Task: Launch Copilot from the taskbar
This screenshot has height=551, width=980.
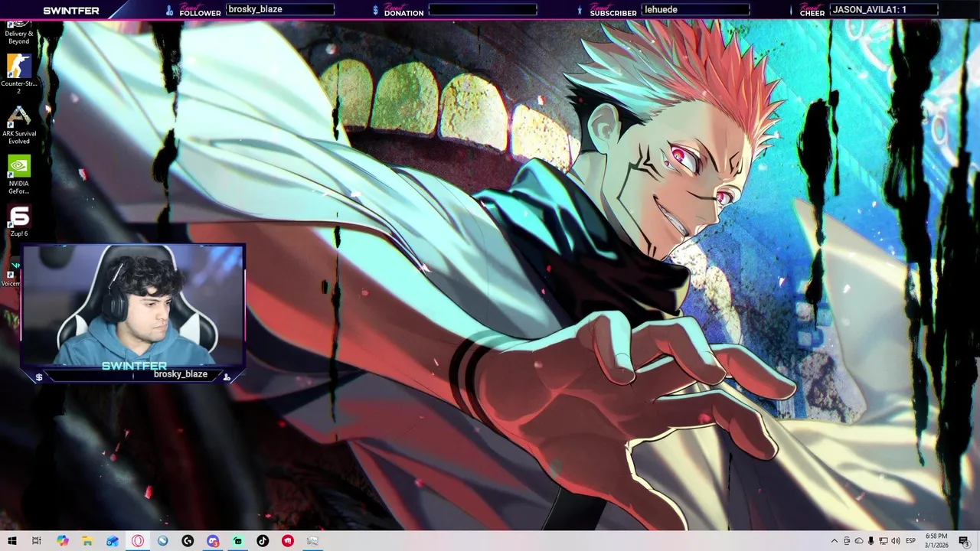Action: pyautogui.click(x=62, y=541)
